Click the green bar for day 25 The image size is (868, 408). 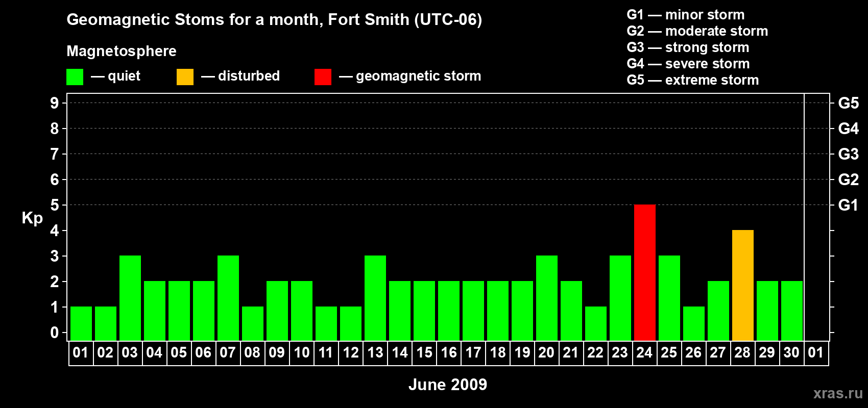pyautogui.click(x=669, y=298)
